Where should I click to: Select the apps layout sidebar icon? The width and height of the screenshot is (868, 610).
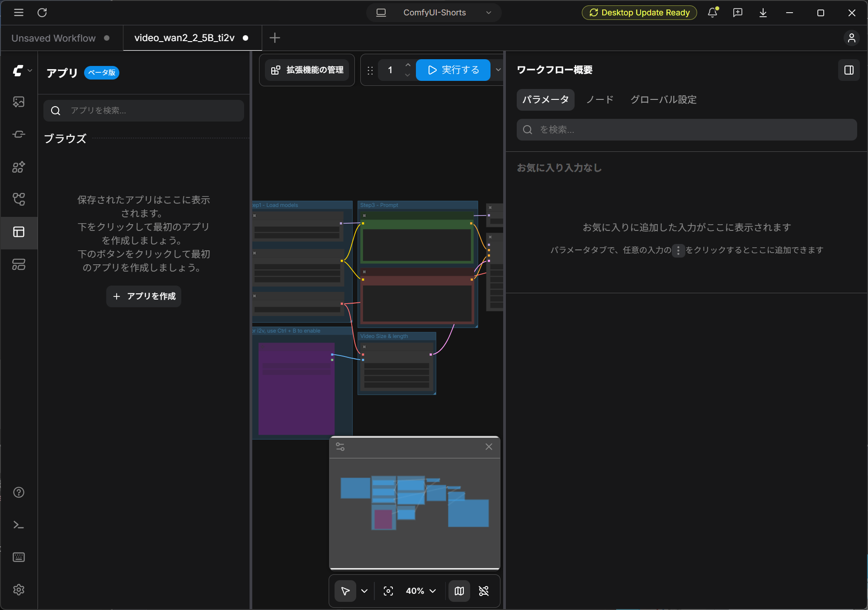pos(19,232)
